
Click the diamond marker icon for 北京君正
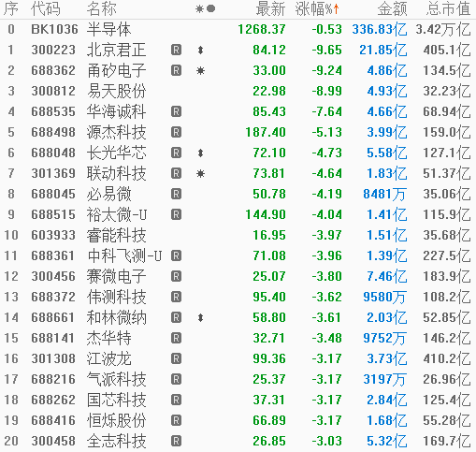tap(200, 50)
